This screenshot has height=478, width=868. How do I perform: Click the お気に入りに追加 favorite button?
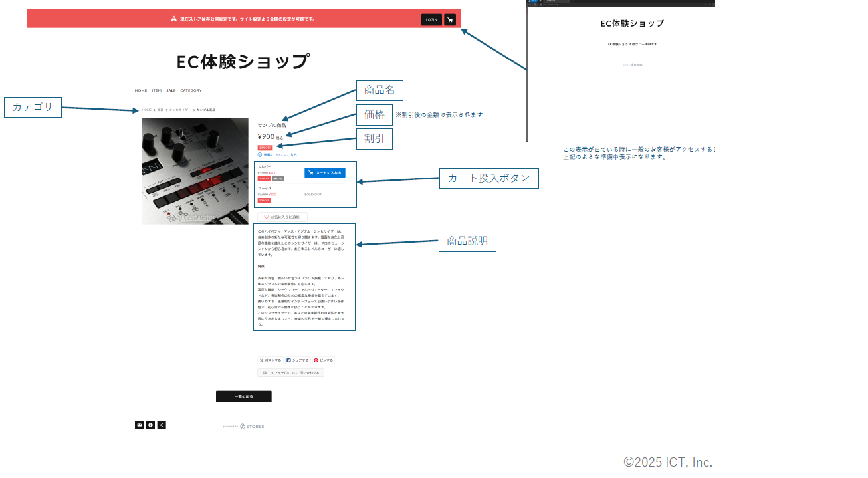(x=282, y=217)
